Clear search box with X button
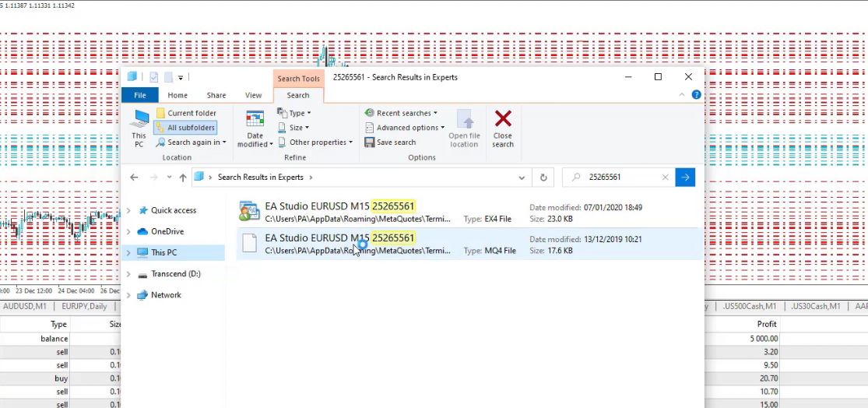 point(665,178)
